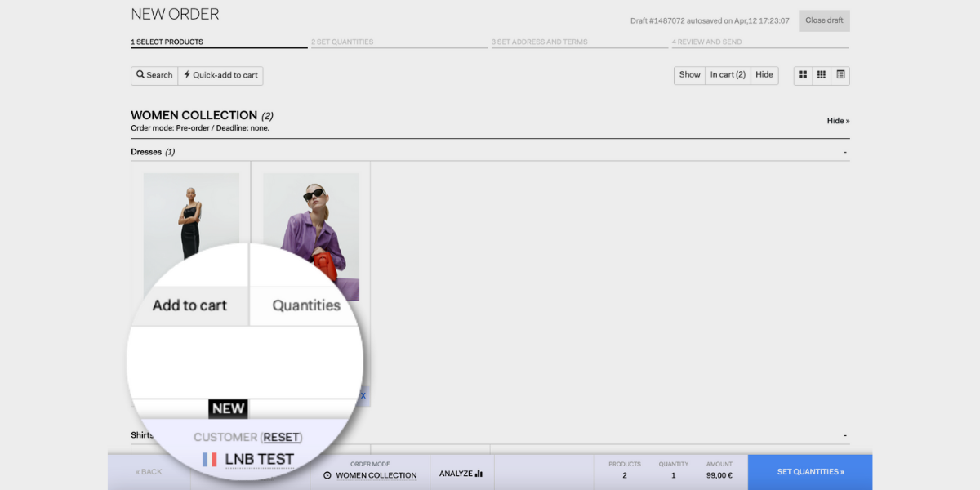This screenshot has width=980, height=490.
Task: Click the Amount 99,00 € total
Action: coord(719,475)
